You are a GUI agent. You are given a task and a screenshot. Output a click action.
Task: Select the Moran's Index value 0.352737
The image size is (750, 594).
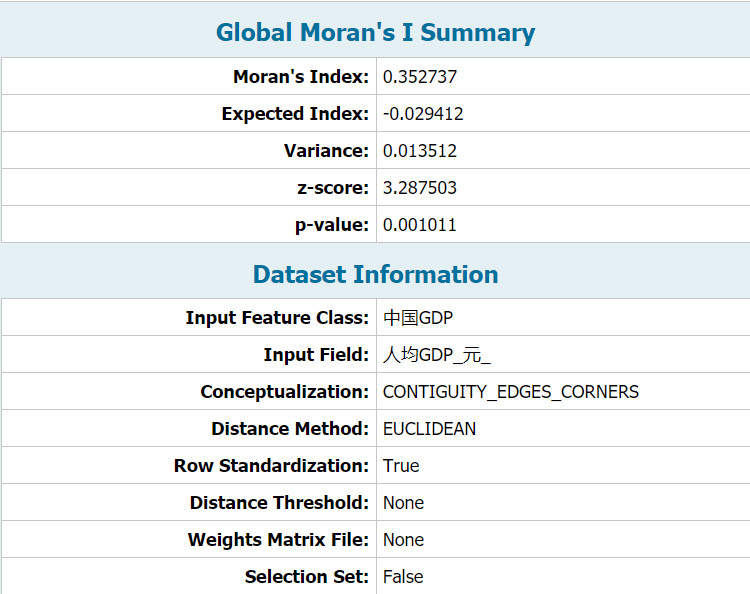pyautogui.click(x=420, y=77)
